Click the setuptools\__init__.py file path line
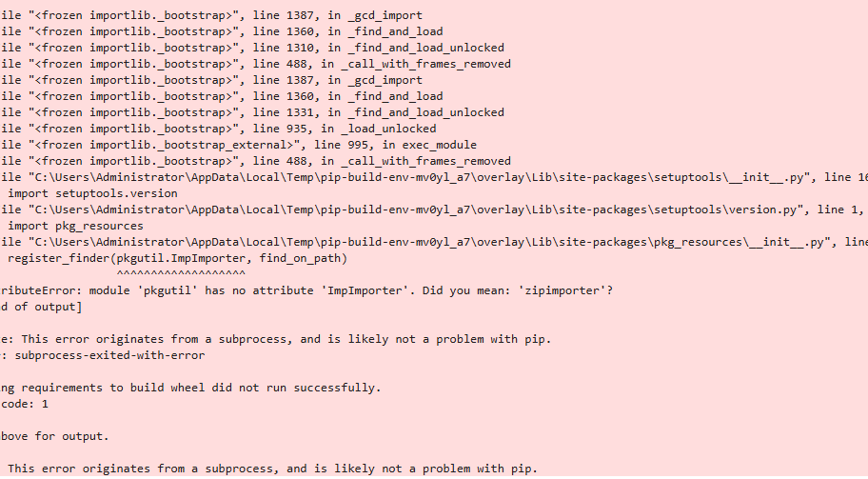Viewport: 868px width, 479px height. (x=434, y=177)
